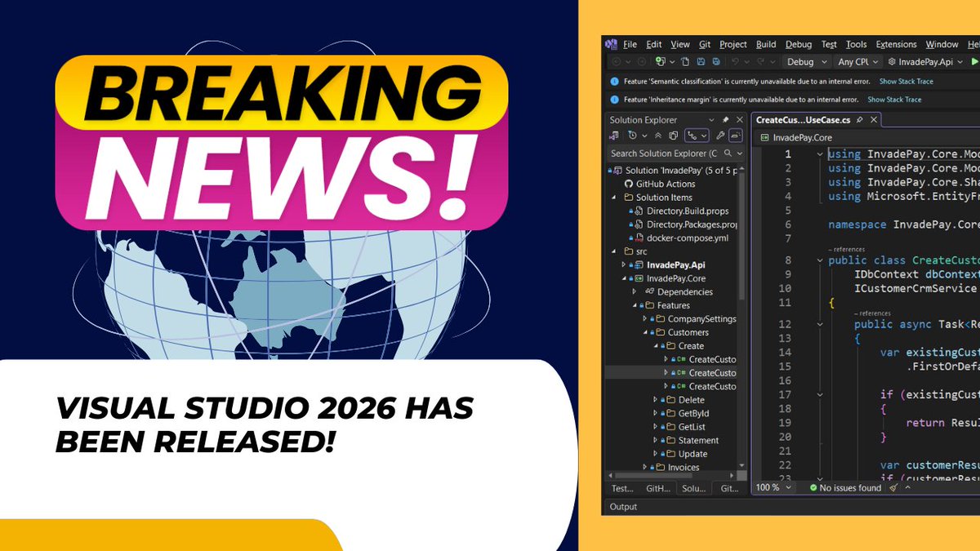Collapse the Solution Items tree node arrow
The width and height of the screenshot is (980, 551).
click(x=614, y=197)
